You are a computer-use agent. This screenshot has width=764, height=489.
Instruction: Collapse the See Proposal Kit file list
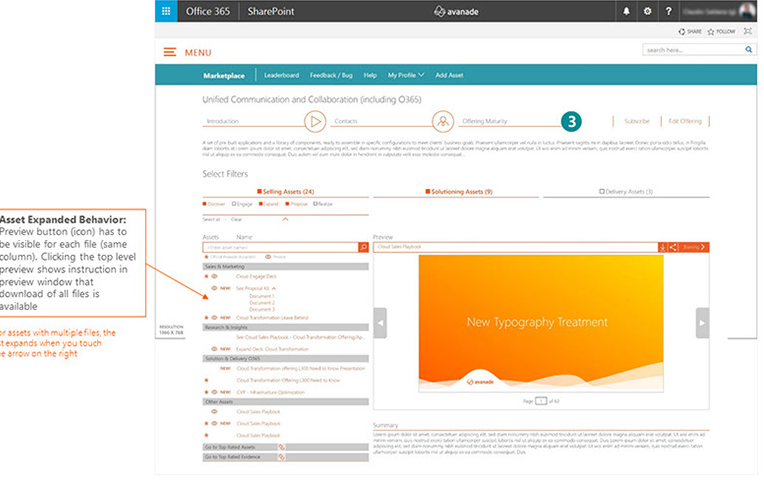coord(275,289)
